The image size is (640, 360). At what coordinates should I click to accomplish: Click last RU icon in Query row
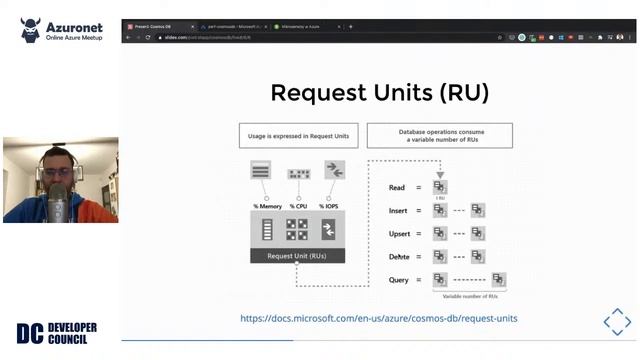[499, 280]
